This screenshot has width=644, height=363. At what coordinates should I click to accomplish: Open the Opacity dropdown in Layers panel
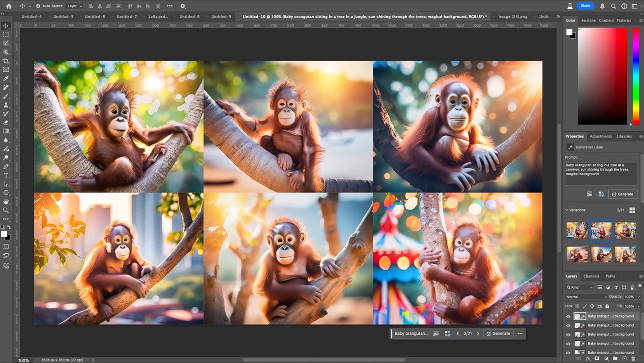tap(638, 297)
